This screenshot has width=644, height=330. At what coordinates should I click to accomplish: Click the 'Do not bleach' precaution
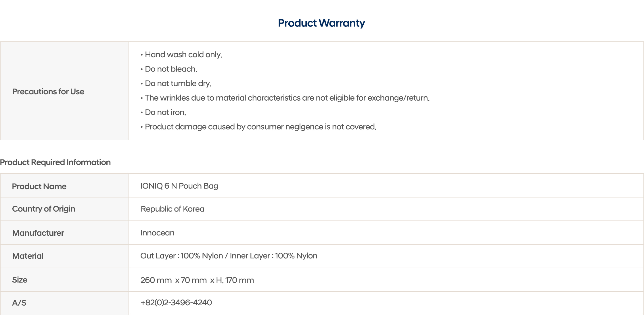[171, 69]
